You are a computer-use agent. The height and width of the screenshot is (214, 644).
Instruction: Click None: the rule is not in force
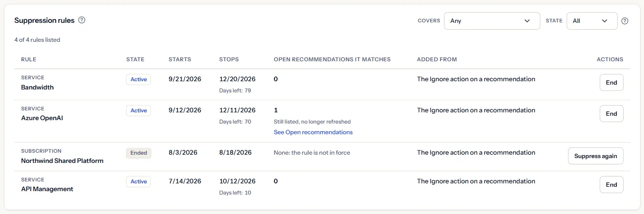[x=312, y=153]
